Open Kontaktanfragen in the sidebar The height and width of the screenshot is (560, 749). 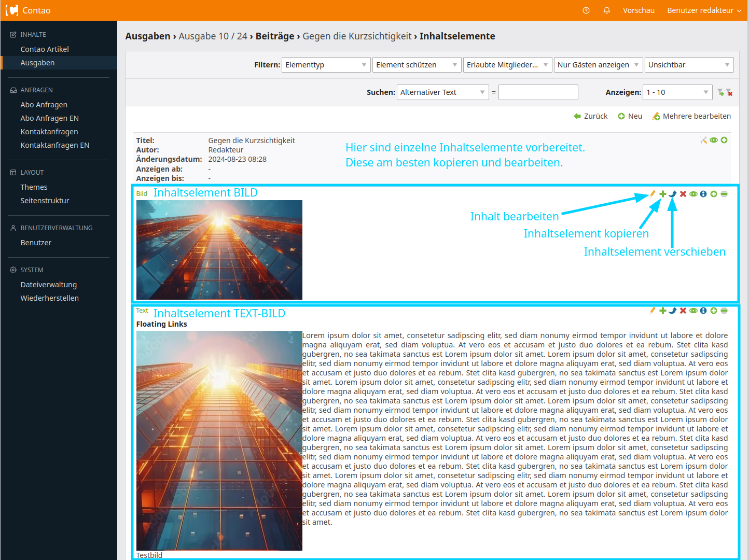49,132
